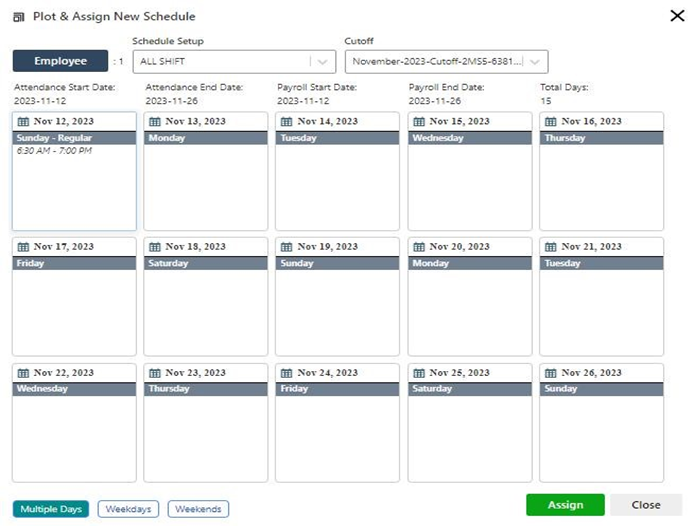Click calendar icon beside Nov 26, 2023
Viewport: 694px width, 526px height.
click(x=551, y=373)
